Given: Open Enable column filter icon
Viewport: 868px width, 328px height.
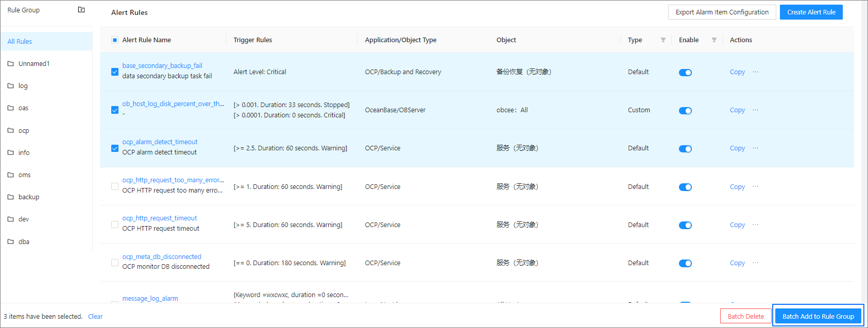Looking at the screenshot, I should 714,40.
